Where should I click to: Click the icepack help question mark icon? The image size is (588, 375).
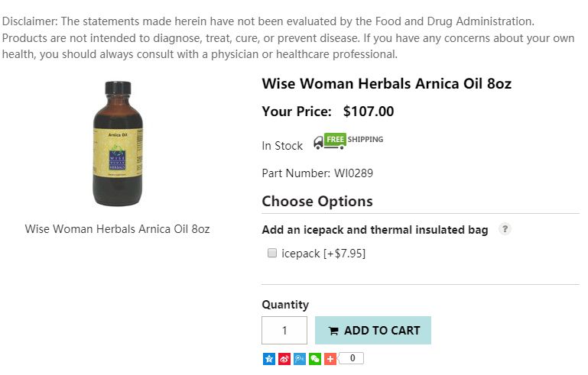coord(505,229)
